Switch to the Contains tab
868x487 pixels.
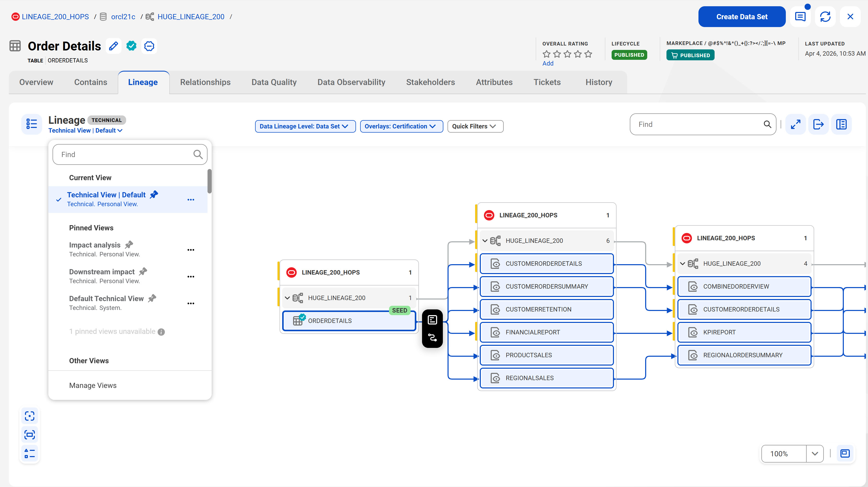coord(91,82)
